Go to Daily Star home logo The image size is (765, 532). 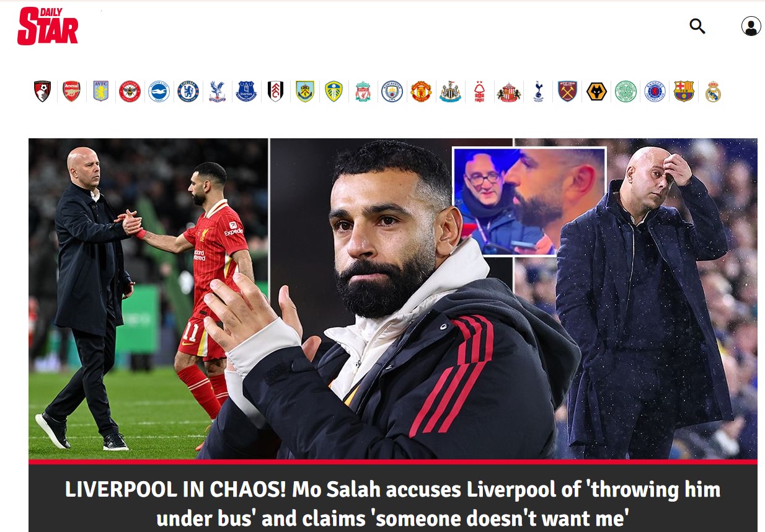click(48, 26)
